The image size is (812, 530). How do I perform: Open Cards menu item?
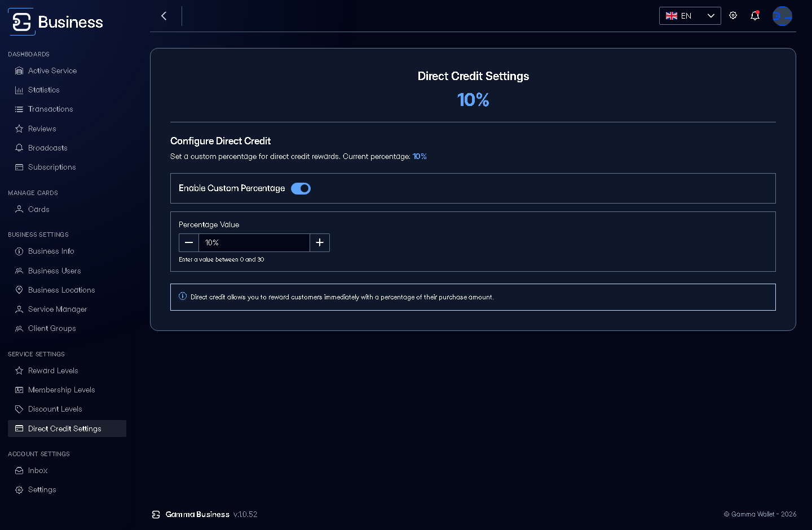[67, 210]
